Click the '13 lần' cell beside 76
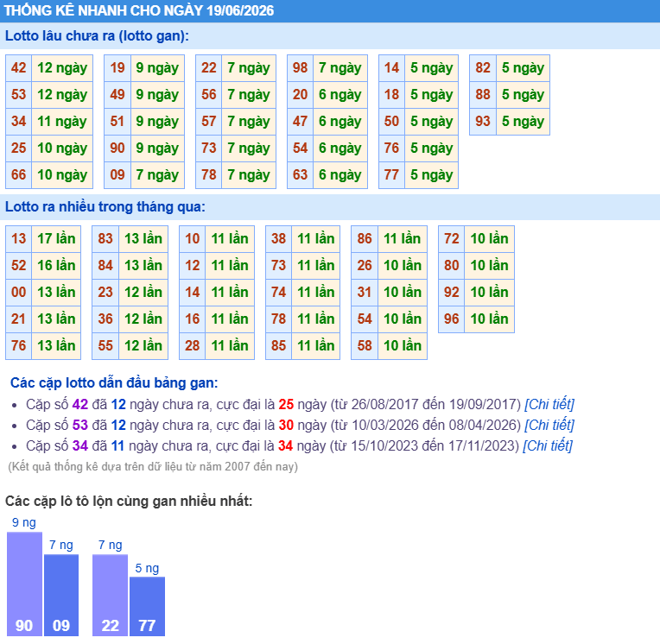This screenshot has height=644, width=660. [56, 346]
